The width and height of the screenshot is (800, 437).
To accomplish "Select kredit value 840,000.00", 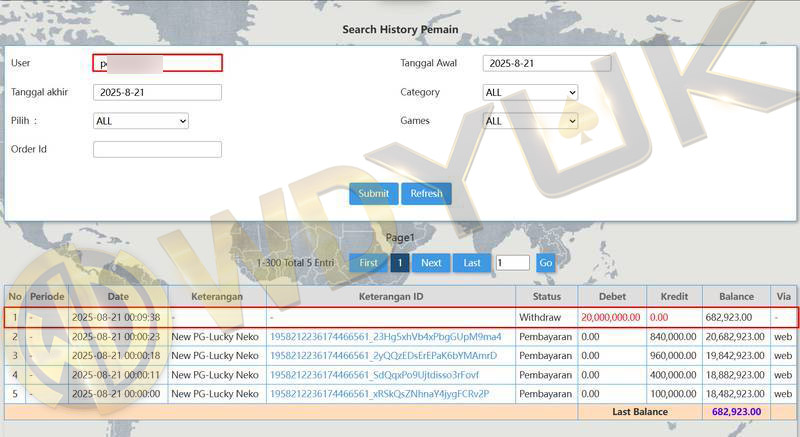I will click(x=673, y=337).
